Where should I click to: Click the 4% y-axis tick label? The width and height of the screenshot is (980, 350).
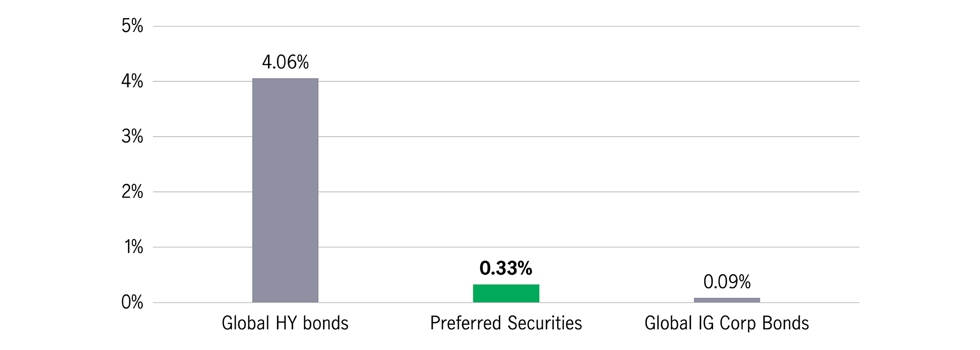tap(132, 81)
